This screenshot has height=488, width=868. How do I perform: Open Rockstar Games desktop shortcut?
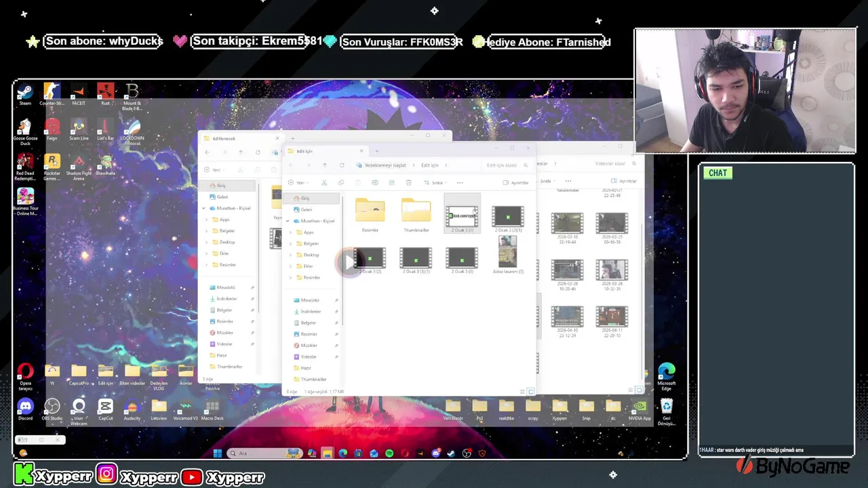tap(52, 167)
